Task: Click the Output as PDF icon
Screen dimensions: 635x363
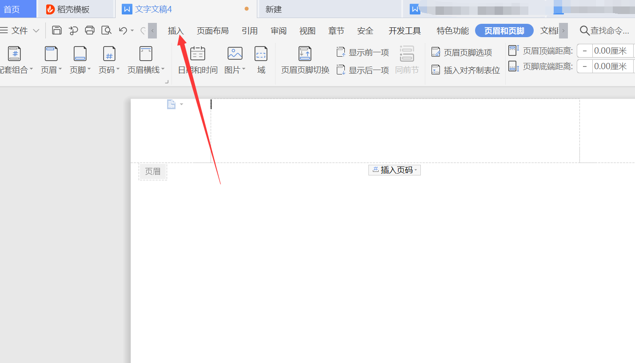Action: [x=73, y=30]
